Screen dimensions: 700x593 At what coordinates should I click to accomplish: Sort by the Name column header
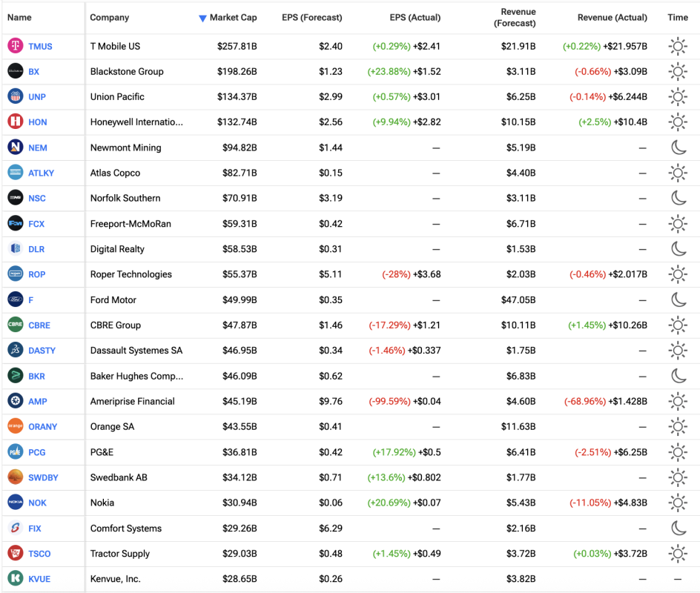pos(19,17)
